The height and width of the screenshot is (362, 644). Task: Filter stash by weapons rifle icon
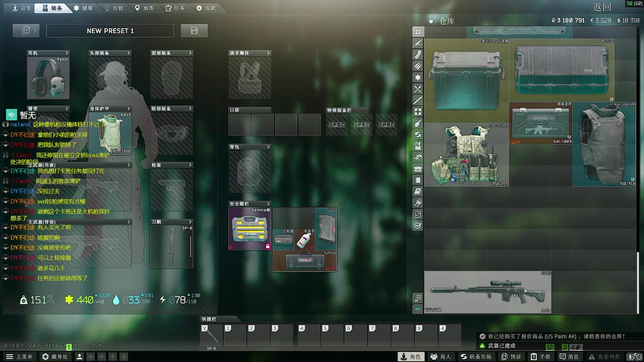[x=418, y=43]
